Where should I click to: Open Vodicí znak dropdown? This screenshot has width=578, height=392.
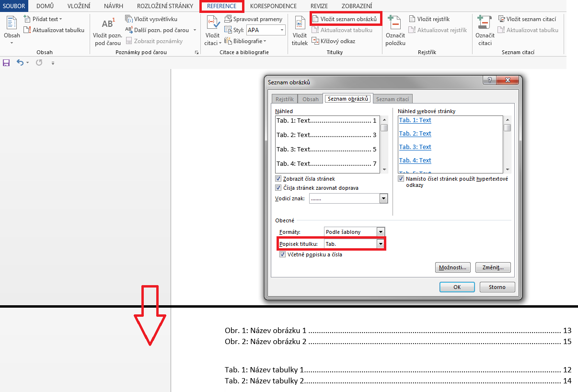[x=383, y=198]
